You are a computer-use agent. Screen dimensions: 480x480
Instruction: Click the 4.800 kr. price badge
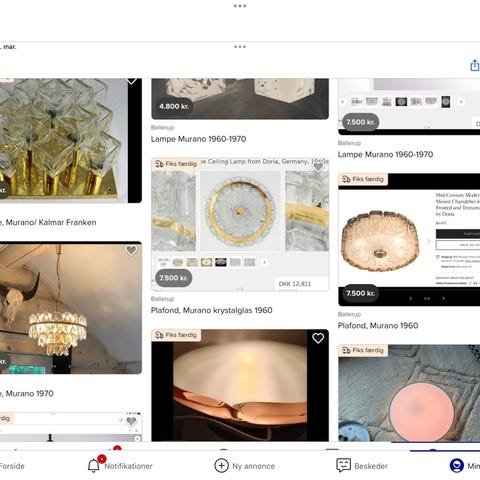click(x=174, y=106)
